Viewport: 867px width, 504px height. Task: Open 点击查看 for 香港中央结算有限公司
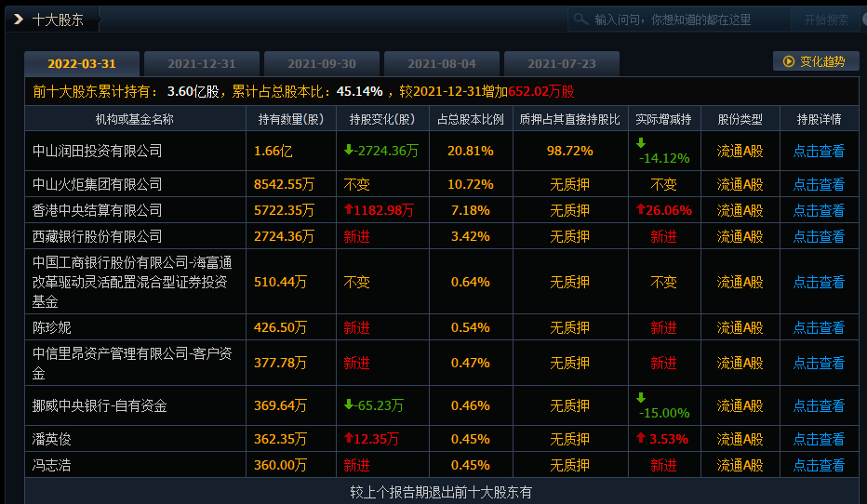[819, 210]
